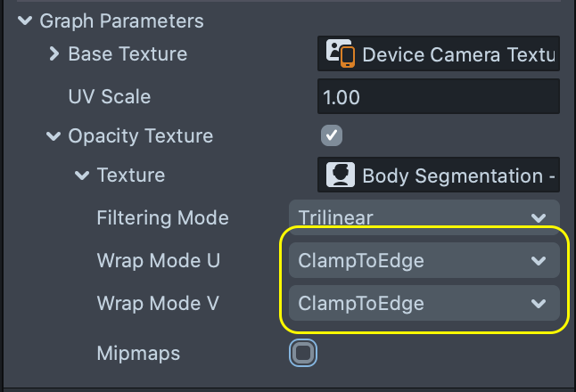Screen dimensions: 576x392
Task: Click the Opacity Texture label
Action: click(140, 136)
